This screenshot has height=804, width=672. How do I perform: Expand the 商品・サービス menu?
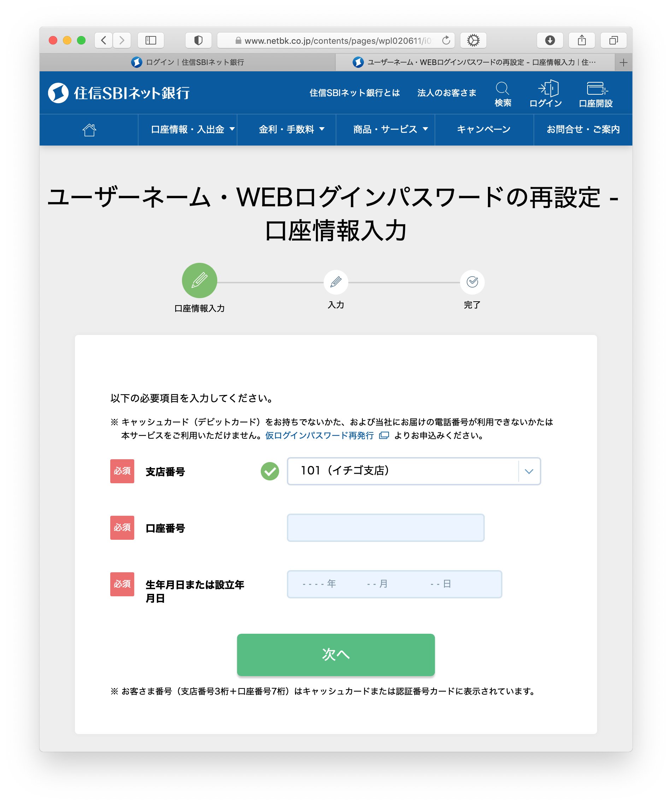click(385, 130)
